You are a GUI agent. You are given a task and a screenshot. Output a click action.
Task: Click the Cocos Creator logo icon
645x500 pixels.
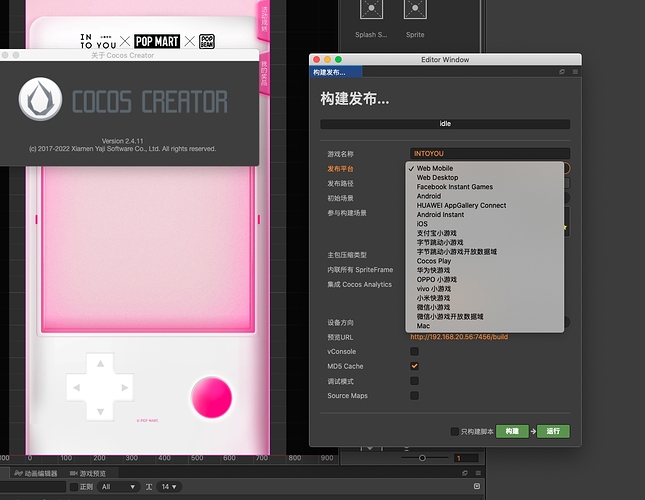40,99
